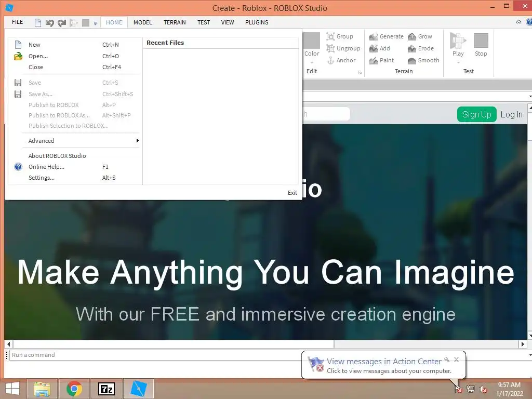Click the Smooth terrain icon
Image resolution: width=532 pixels, height=399 pixels.
tap(412, 60)
